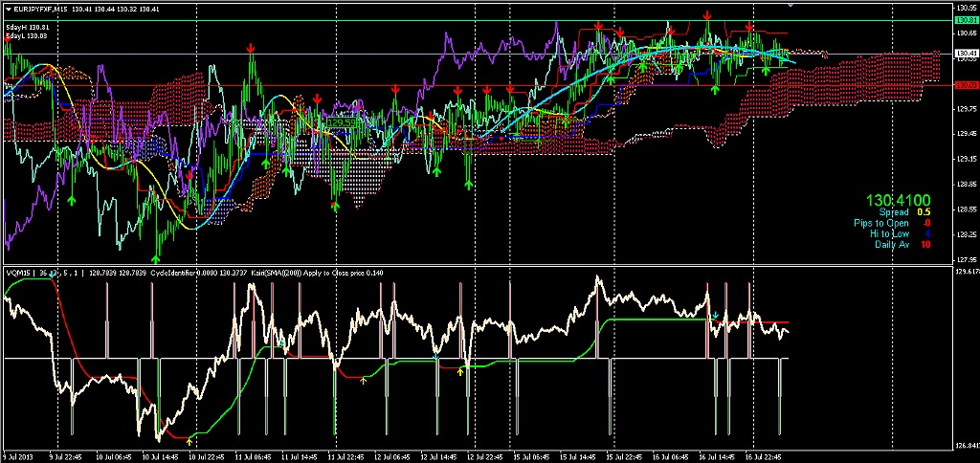Open the EURJPYFXF,M15 chart dropdown triangle
980x463 pixels.
(x=9, y=10)
